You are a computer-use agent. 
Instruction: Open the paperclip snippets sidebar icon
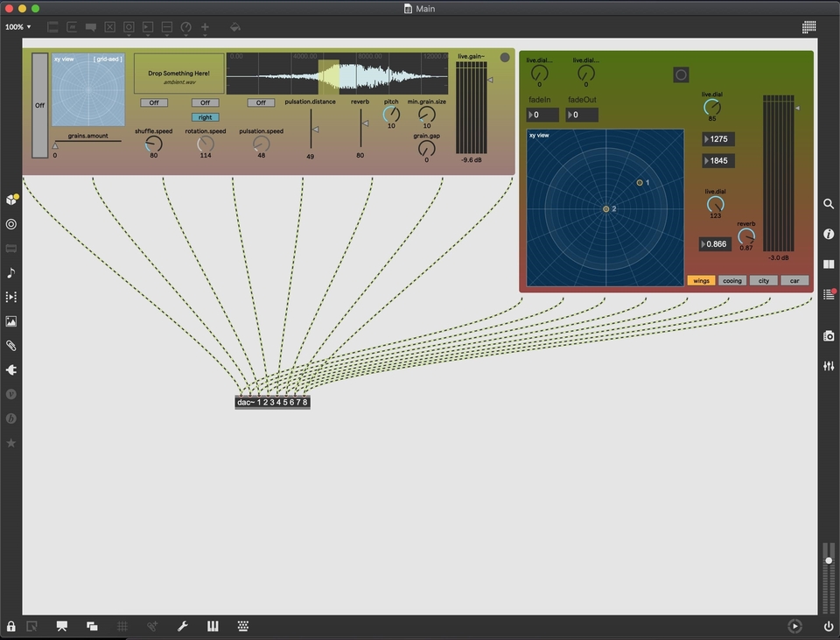pyautogui.click(x=11, y=346)
